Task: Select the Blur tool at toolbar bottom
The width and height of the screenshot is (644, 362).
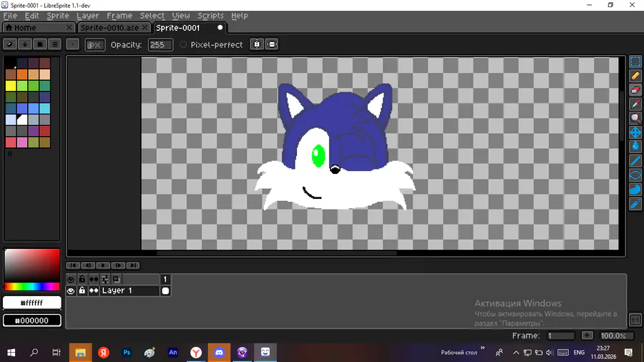Action: point(635,204)
